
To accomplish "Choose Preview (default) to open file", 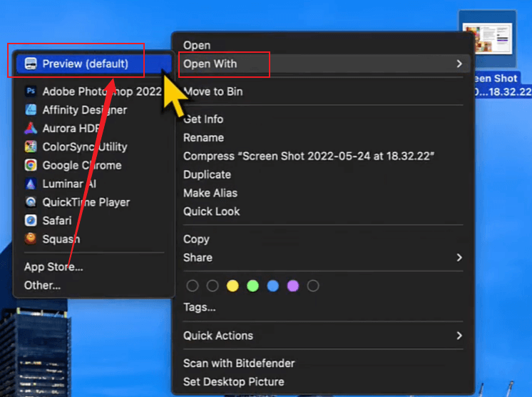I will [94, 64].
